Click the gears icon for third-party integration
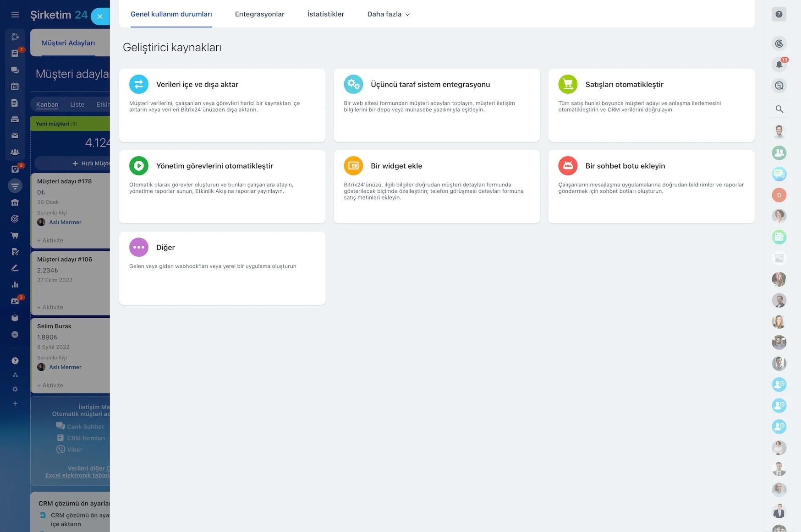 click(x=353, y=84)
